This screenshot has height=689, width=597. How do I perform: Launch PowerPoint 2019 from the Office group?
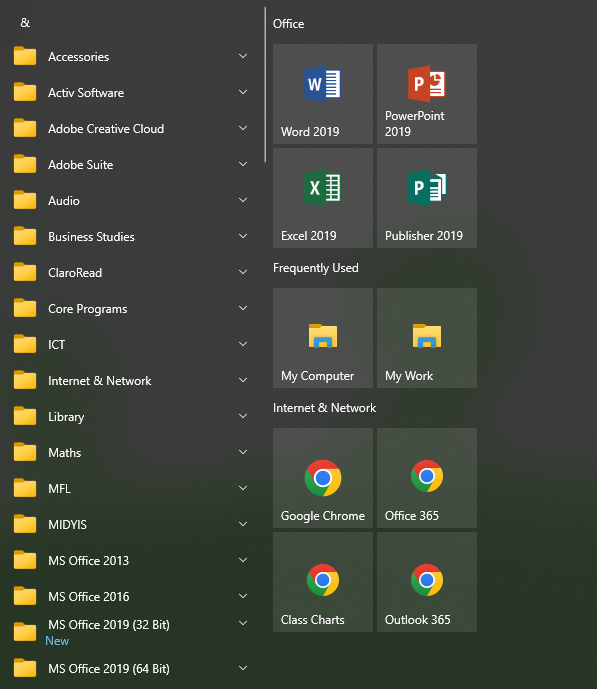tap(427, 94)
